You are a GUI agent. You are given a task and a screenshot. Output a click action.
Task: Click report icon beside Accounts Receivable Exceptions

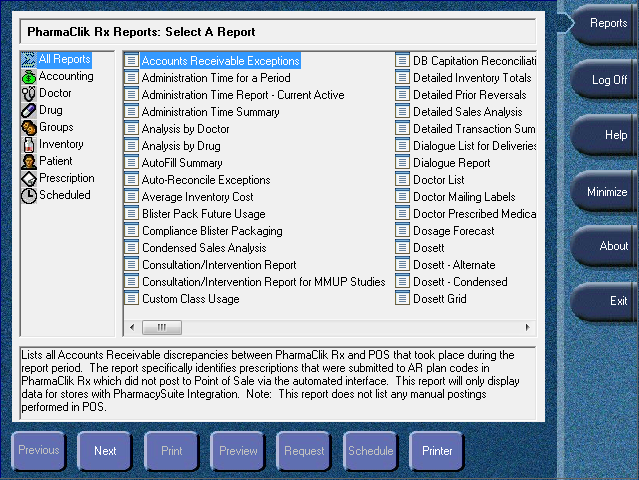[x=131, y=61]
